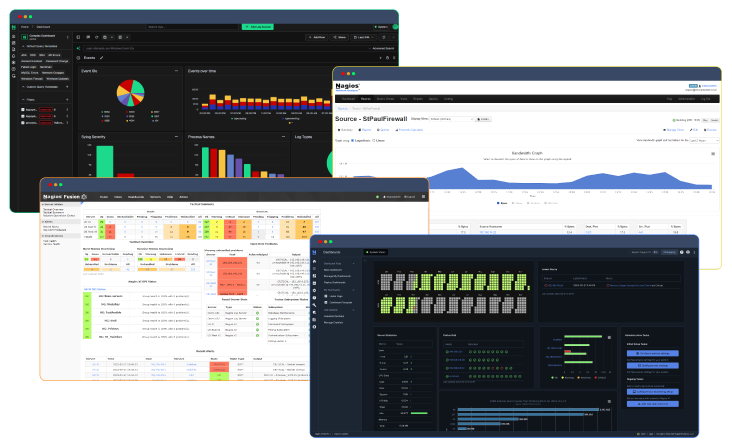Open chart menu icon on XI bottom bar chart
The height and width of the screenshot is (448, 732).
[x=609, y=401]
